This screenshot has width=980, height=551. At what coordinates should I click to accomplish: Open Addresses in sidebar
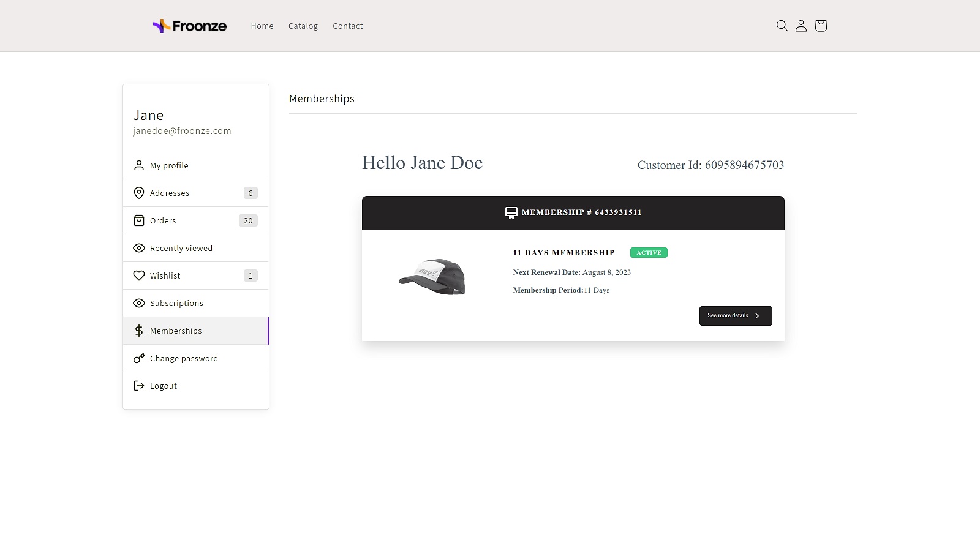196,193
